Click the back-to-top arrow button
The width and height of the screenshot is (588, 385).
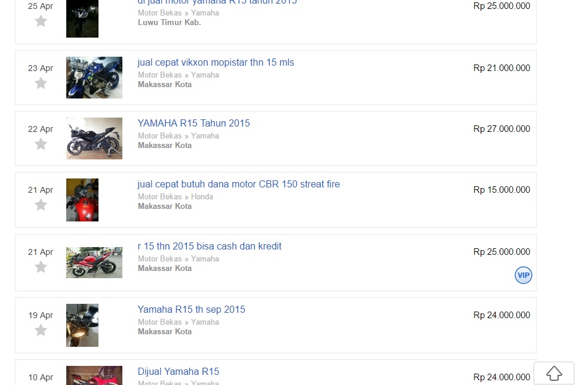pos(554,373)
